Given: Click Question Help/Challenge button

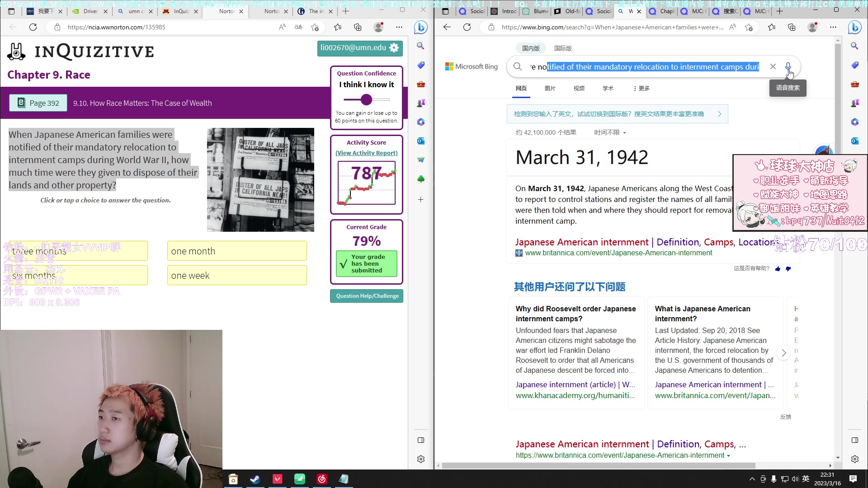Looking at the screenshot, I should coord(367,296).
